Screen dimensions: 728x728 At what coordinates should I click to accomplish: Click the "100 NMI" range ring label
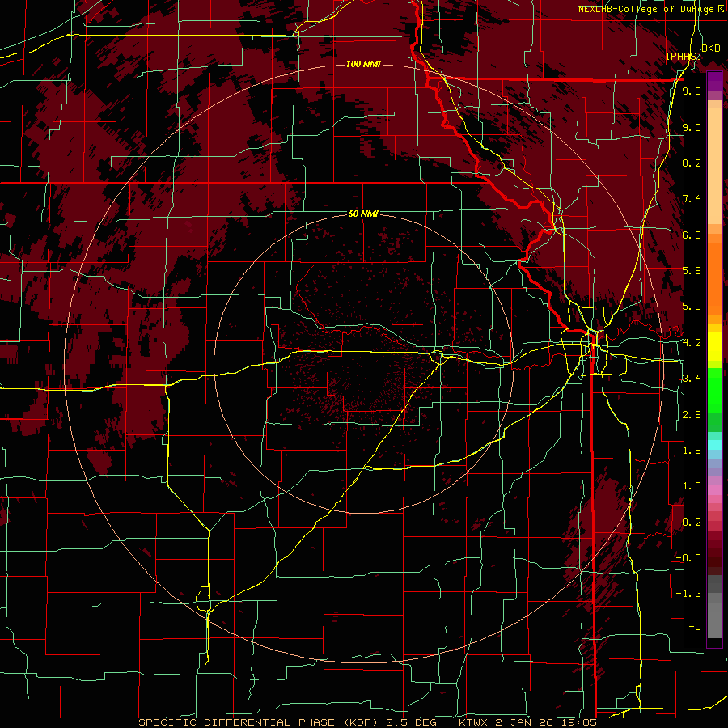[363, 64]
